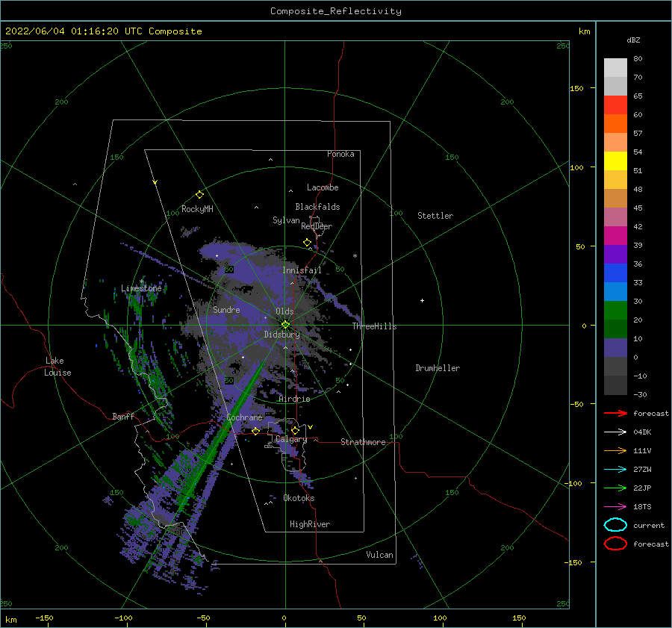This screenshot has height=628, width=672.
Task: Click the Drumheller city label
Action: click(x=438, y=368)
